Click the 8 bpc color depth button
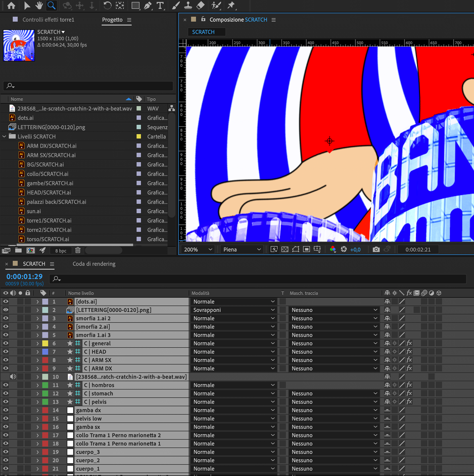The width and height of the screenshot is (474, 476). pyautogui.click(x=61, y=251)
